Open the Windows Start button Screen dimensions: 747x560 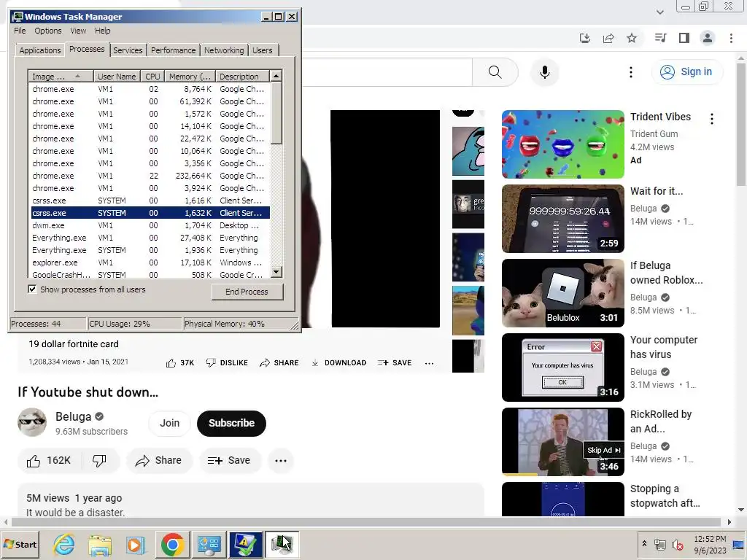tap(20, 544)
